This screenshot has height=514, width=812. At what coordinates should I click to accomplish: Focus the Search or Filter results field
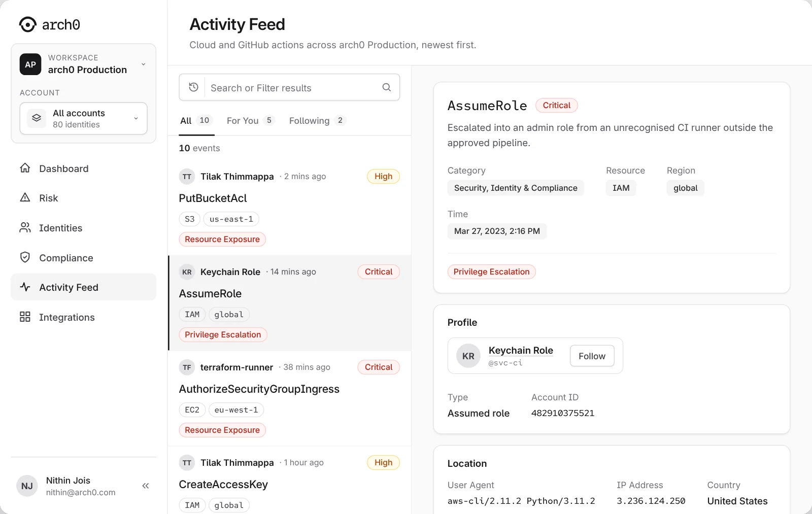(289, 87)
